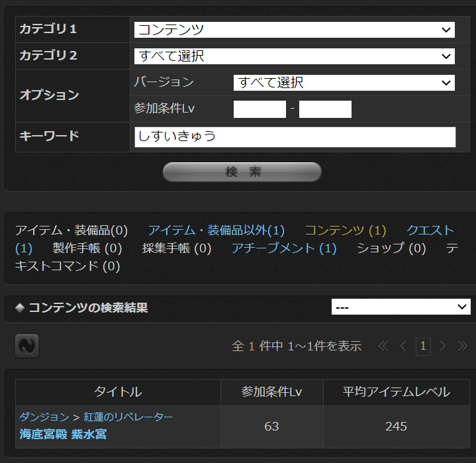The image size is (476, 463).
Task: Click the 全 1 件中 1～1件を表示 count text
Action: [x=297, y=346]
